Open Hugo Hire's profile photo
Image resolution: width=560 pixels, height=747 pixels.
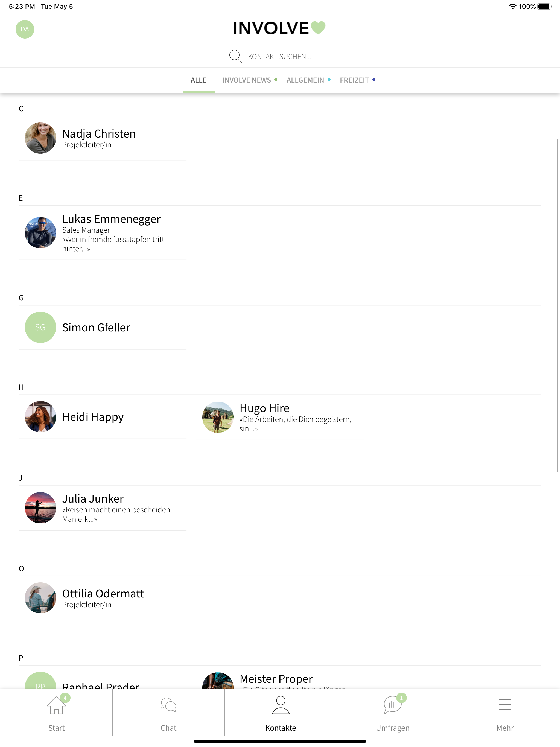217,417
